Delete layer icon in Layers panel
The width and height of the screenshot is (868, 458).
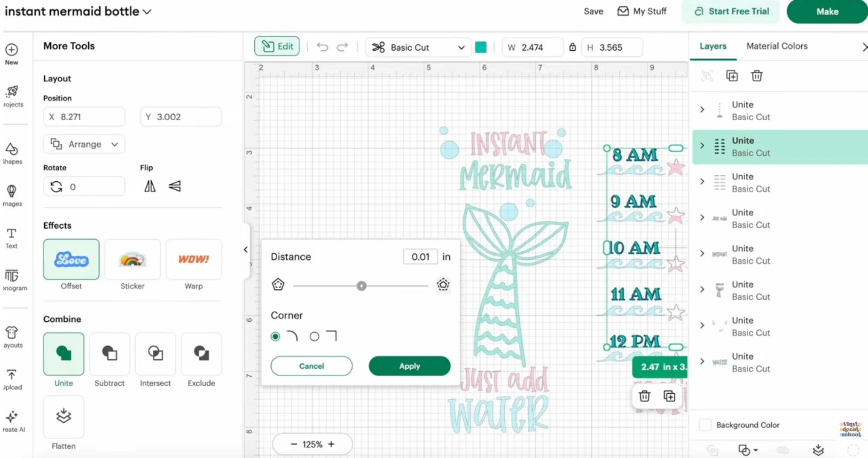tap(757, 76)
